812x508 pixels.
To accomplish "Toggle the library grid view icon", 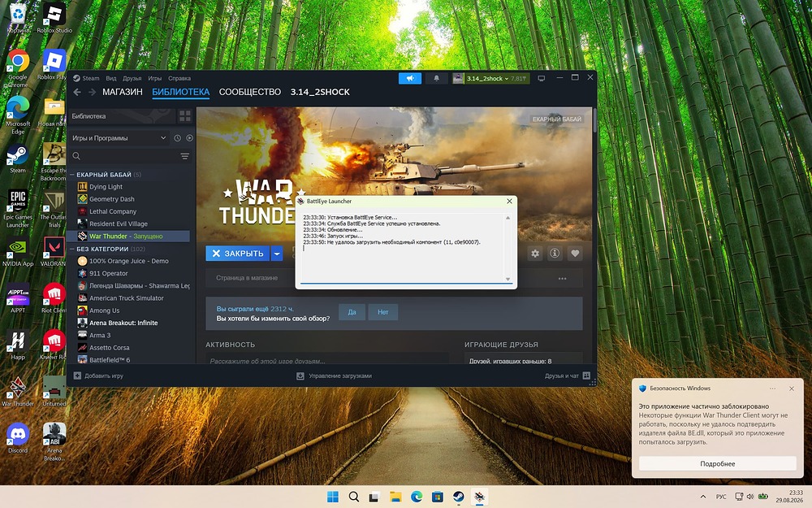I will pos(185,116).
